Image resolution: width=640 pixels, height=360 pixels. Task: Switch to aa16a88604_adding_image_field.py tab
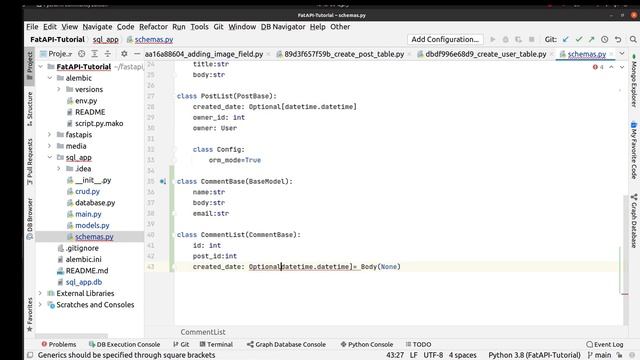point(204,54)
